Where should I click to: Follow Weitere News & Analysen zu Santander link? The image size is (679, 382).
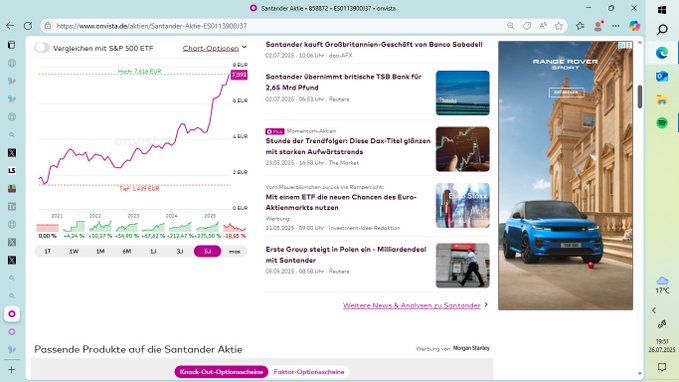(x=412, y=305)
